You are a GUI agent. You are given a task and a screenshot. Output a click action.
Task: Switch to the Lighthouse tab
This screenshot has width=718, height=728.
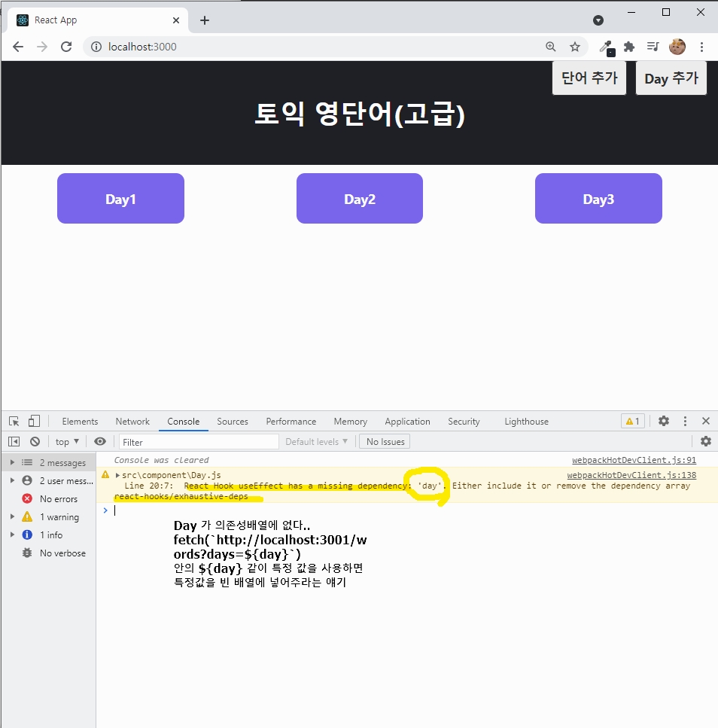pyautogui.click(x=526, y=421)
